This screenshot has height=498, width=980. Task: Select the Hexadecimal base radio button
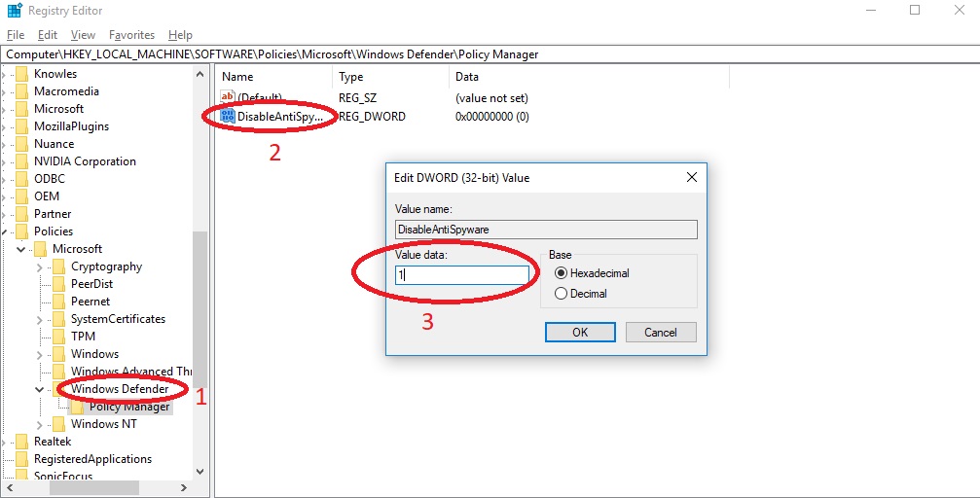[560, 273]
